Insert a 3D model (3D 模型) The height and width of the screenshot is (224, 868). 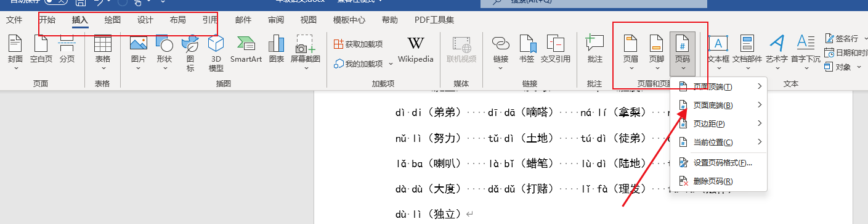coord(216,53)
